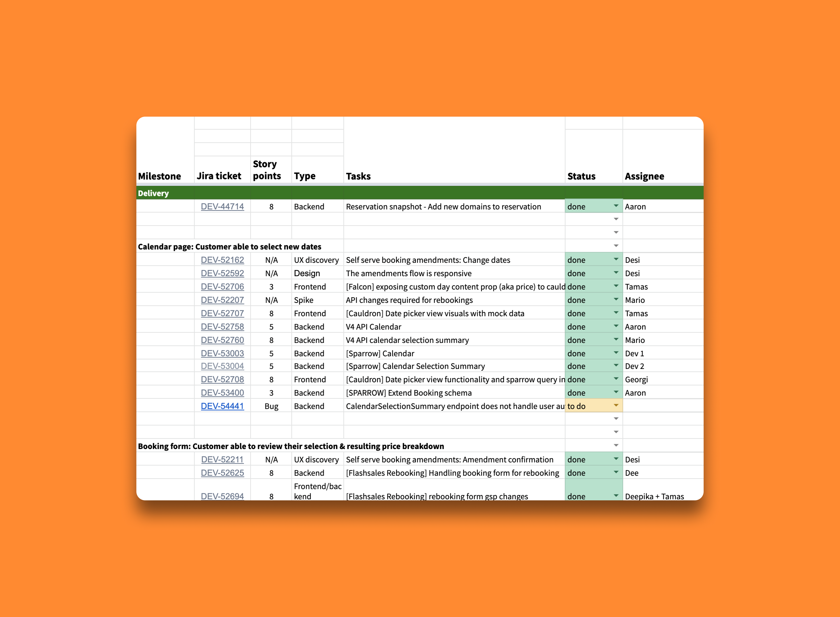Open status dropdown for DEV-52694

[616, 496]
